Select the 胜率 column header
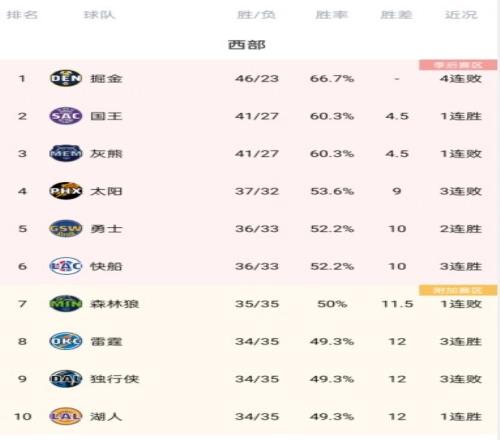The image size is (500, 440). (331, 15)
